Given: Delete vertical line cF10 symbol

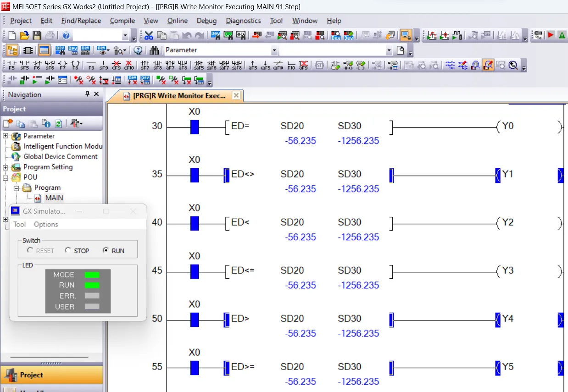Looking at the screenshot, I should coord(129,65).
